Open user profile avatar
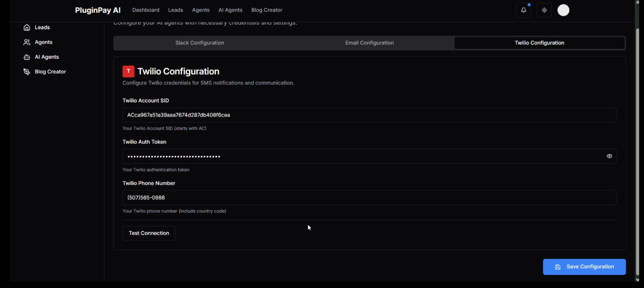 563,10
